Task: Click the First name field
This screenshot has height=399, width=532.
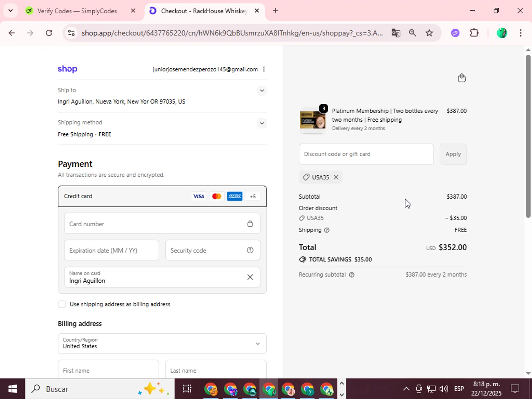Action: (x=108, y=370)
